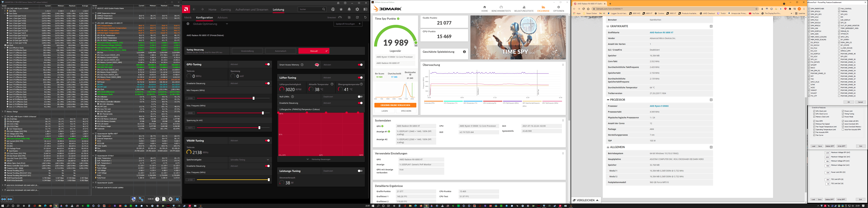Viewport: 868px width, 208px height.
Task: Click Spannung (in mV) slider handle
Action: tap(259, 128)
